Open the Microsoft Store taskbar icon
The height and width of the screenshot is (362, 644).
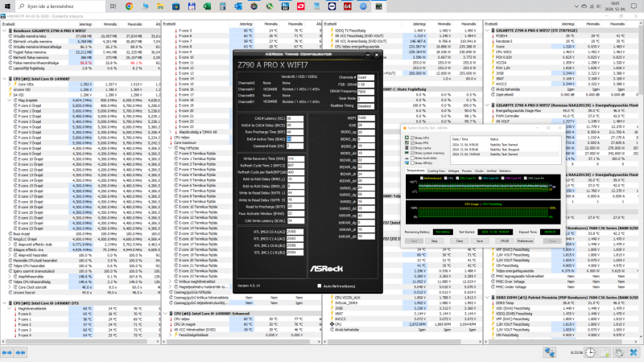175,6
